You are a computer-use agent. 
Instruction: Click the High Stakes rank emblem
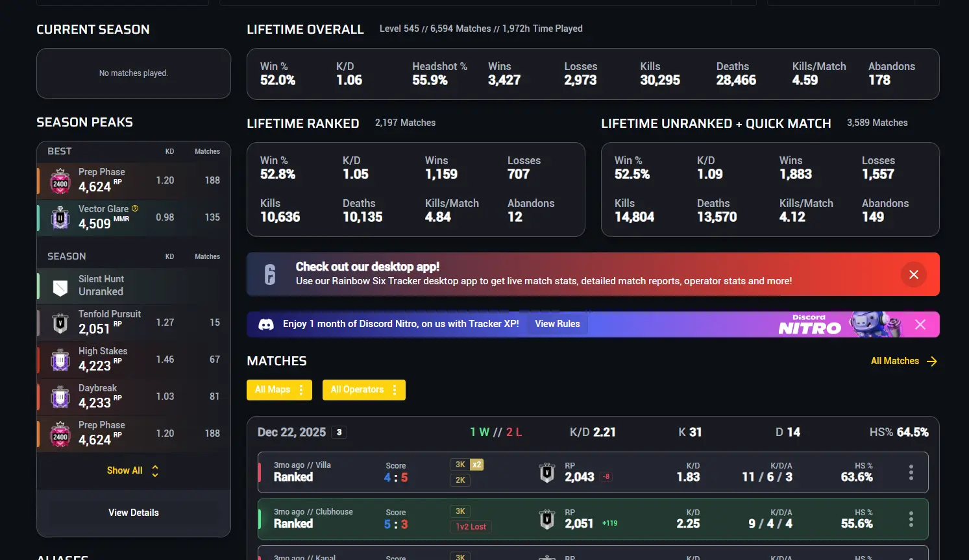[60, 359]
